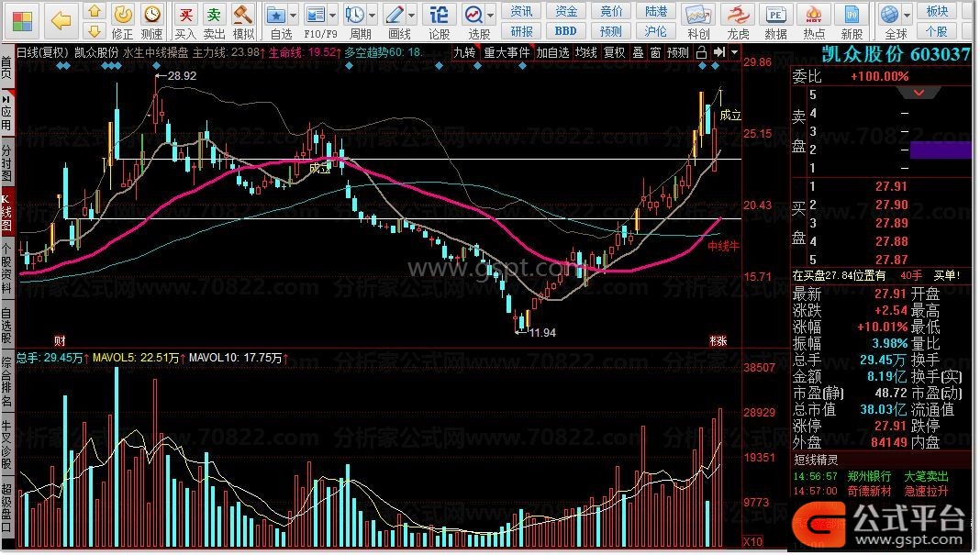This screenshot has width=980, height=555.
Task: Click the 竞价 auction button
Action: (x=611, y=11)
